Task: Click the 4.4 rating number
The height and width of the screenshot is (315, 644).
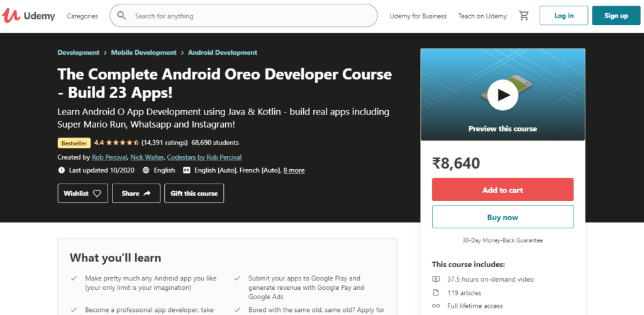Action: tap(99, 143)
